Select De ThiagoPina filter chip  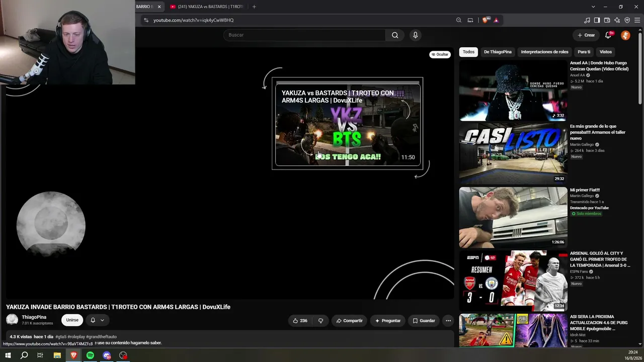pyautogui.click(x=498, y=52)
